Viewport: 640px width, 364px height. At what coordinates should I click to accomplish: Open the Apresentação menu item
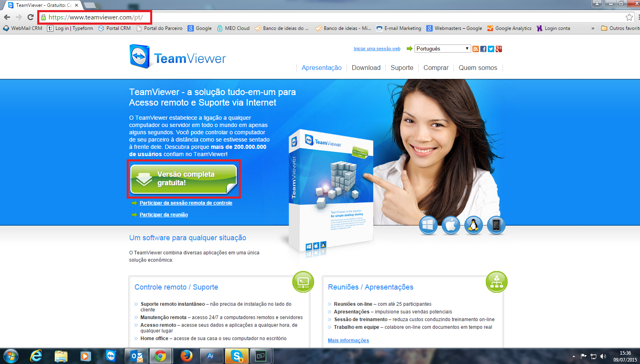pyautogui.click(x=321, y=68)
